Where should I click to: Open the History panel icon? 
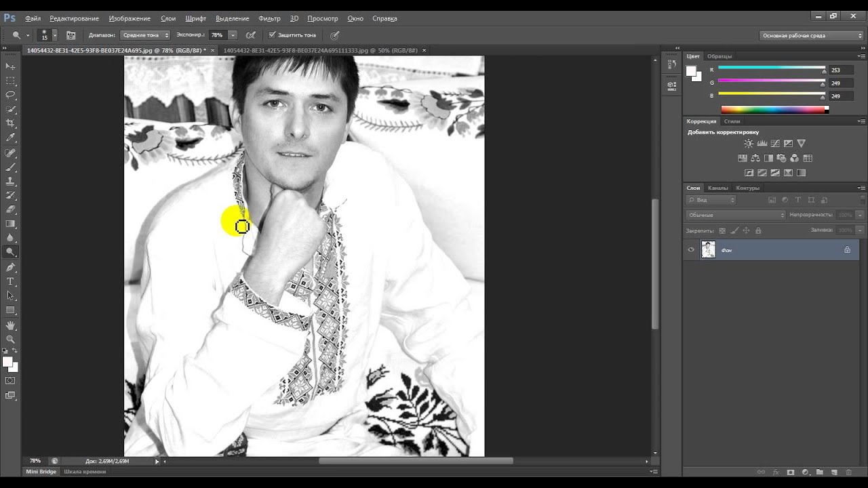tap(672, 64)
